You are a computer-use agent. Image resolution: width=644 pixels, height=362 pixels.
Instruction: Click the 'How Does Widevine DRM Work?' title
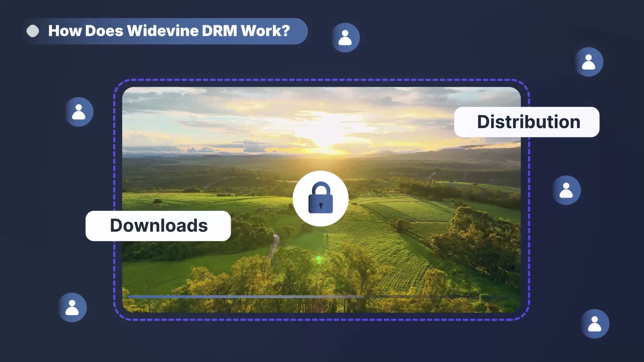(x=169, y=31)
